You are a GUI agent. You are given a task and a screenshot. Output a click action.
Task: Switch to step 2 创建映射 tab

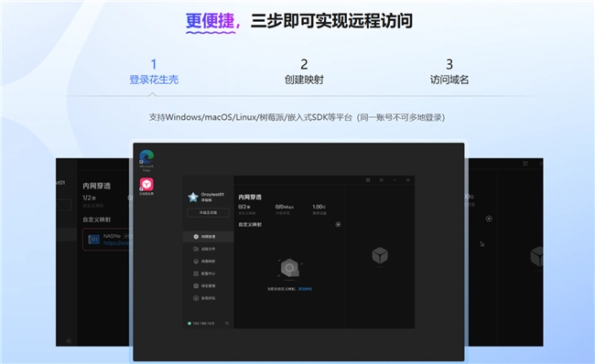(304, 71)
